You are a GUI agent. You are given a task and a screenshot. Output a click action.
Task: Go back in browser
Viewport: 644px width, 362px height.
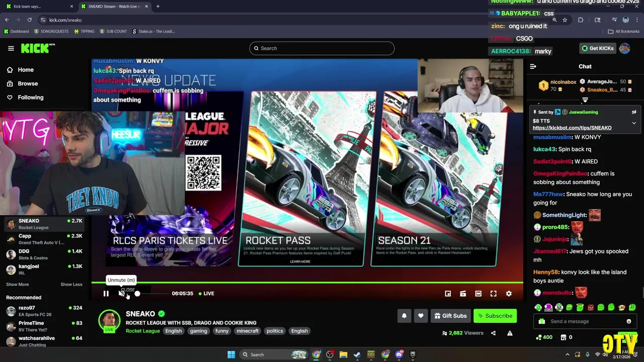7,20
